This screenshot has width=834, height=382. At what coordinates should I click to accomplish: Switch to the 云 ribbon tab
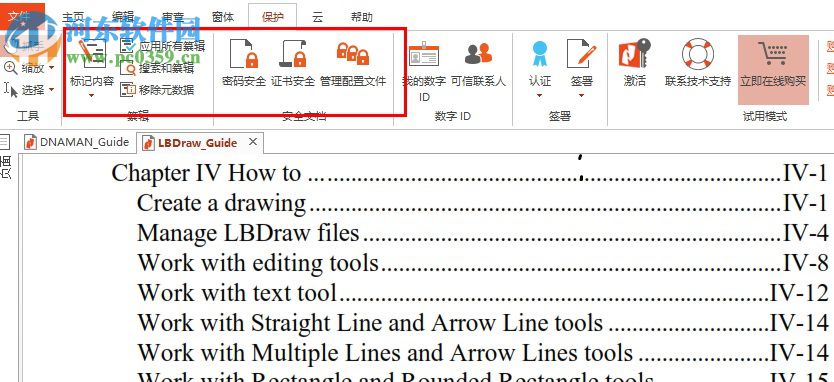[318, 17]
